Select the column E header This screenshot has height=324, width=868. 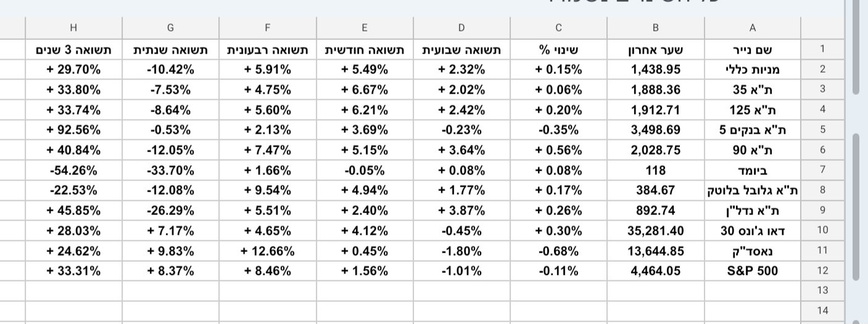(365, 27)
